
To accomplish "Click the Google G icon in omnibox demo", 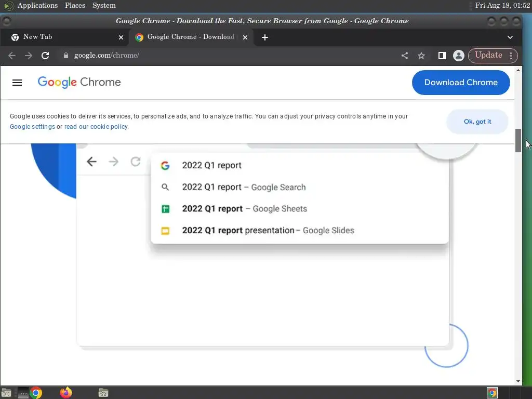I will pyautogui.click(x=165, y=166).
